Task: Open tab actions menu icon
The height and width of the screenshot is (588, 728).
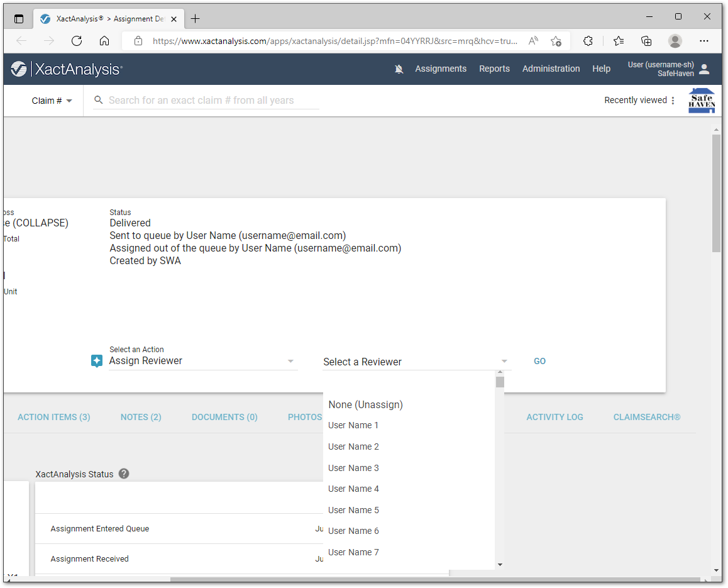Action: 19,19
